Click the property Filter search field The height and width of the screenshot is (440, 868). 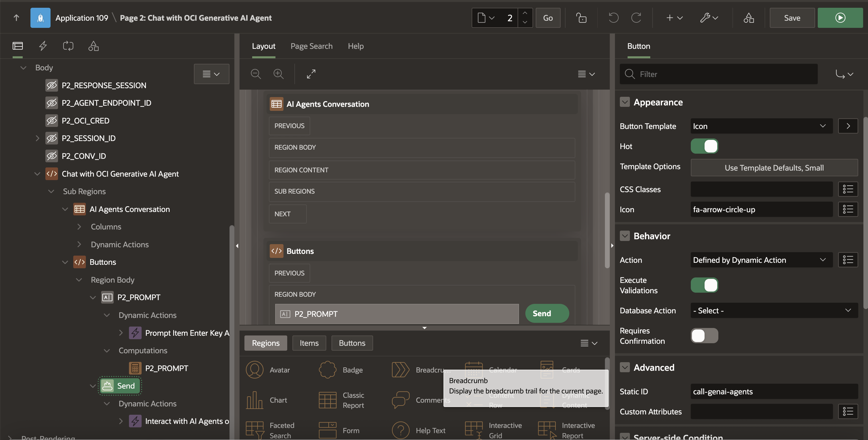click(x=724, y=74)
